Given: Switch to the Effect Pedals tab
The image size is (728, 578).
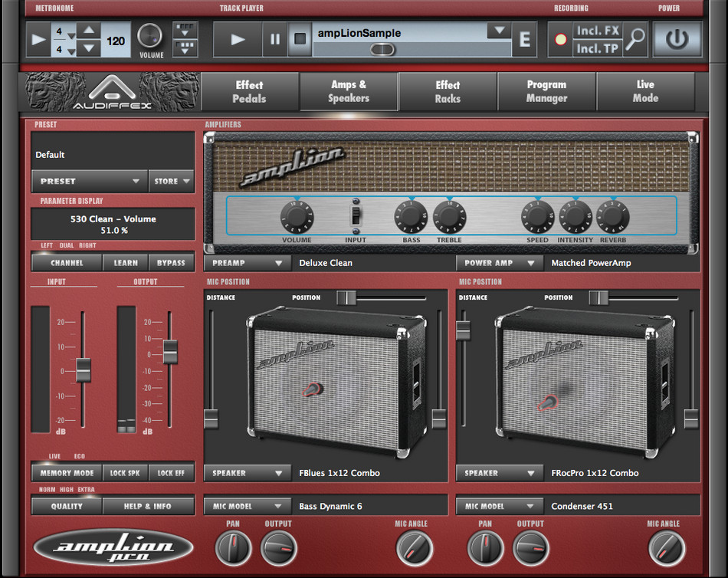Looking at the screenshot, I should (x=249, y=91).
